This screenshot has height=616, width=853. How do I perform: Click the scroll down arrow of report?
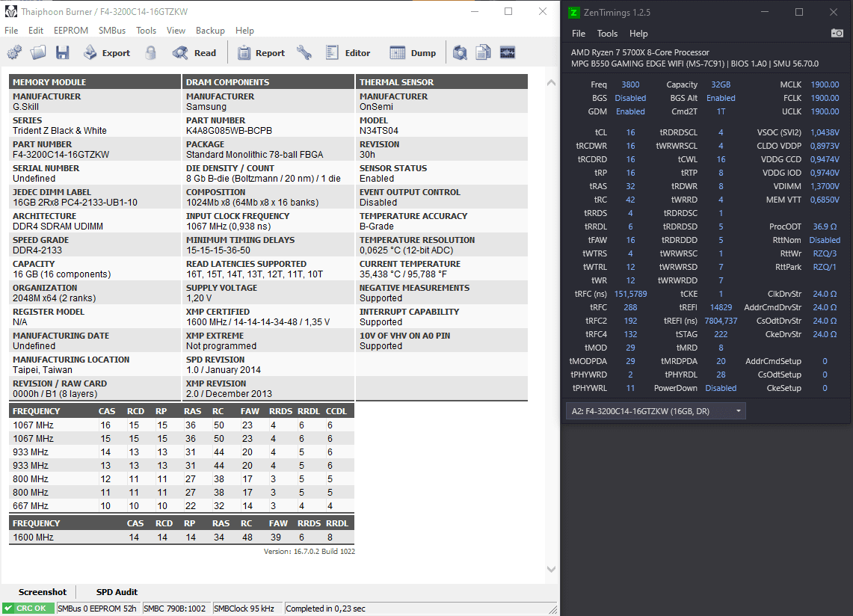[x=551, y=569]
